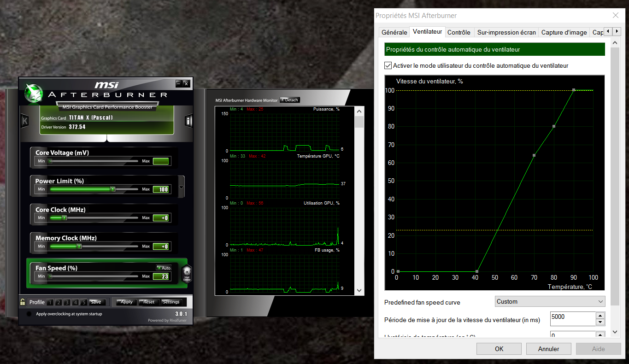Click the TITAN X (Pascal) graphics card name

[91, 118]
